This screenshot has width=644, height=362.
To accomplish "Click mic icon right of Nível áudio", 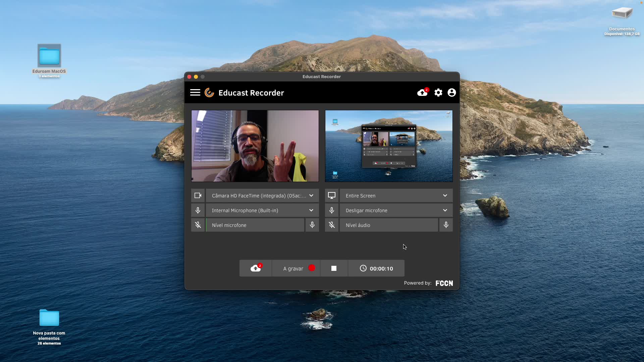I will coord(446,225).
